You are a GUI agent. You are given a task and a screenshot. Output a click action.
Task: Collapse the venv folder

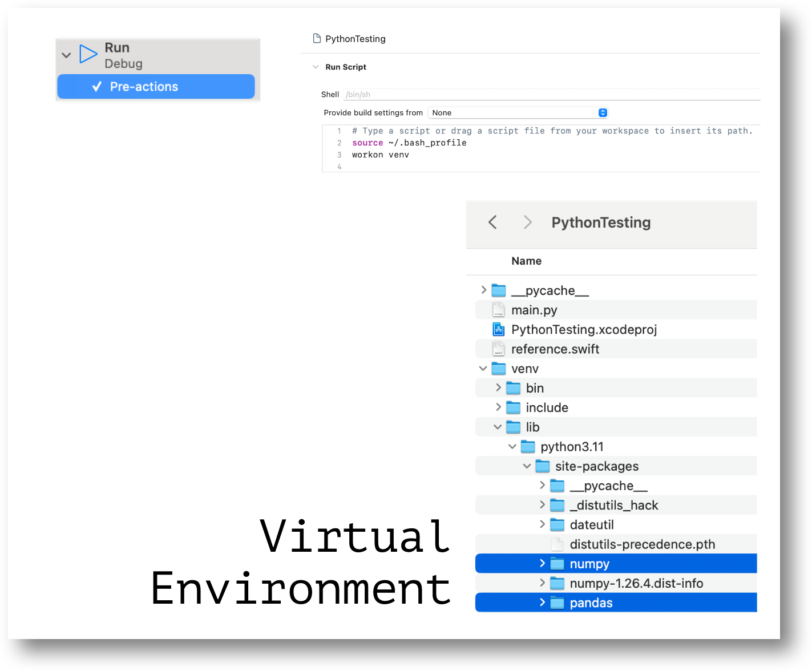click(x=483, y=369)
